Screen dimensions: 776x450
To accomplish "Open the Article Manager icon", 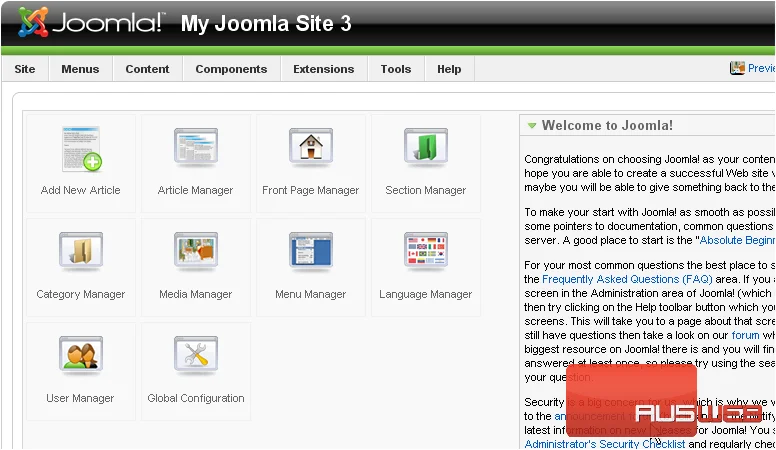I will pyautogui.click(x=196, y=147).
